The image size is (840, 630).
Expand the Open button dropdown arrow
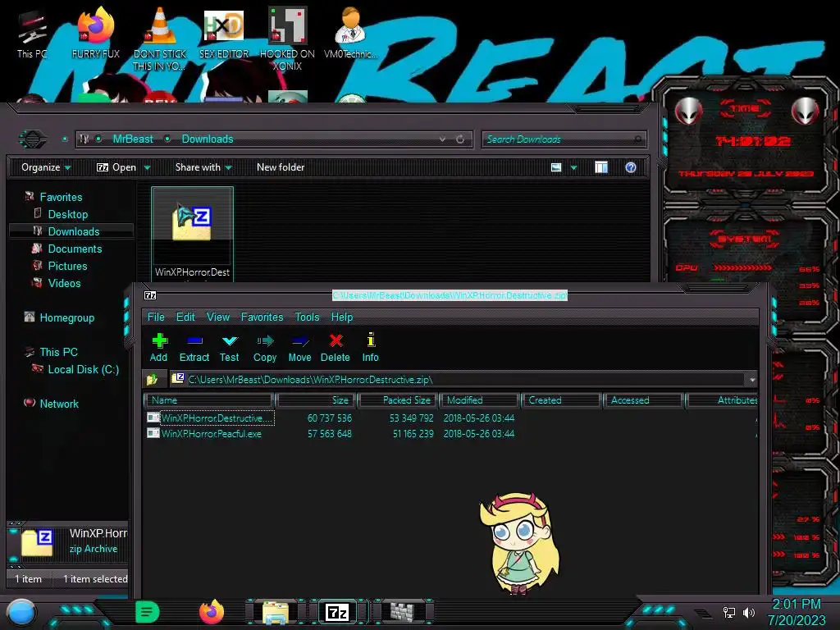(147, 167)
